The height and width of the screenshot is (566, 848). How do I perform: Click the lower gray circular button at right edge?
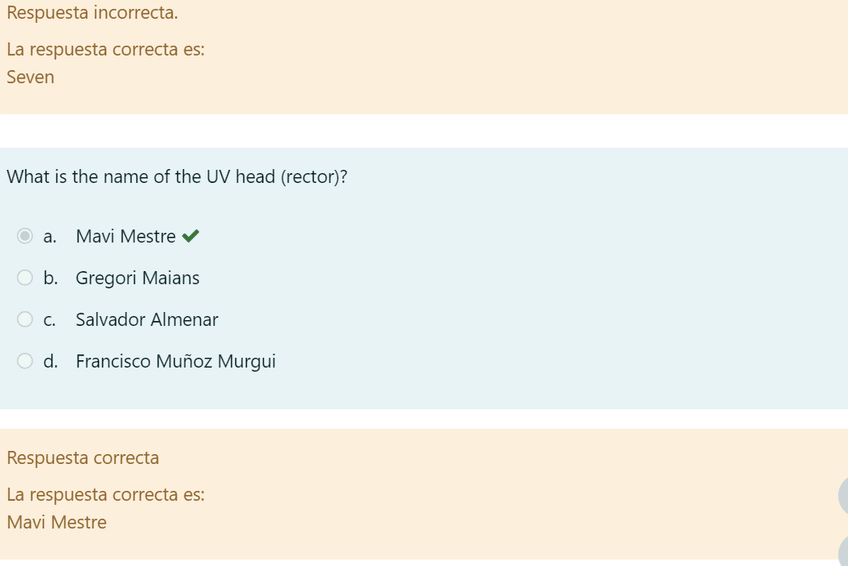[x=843, y=551]
